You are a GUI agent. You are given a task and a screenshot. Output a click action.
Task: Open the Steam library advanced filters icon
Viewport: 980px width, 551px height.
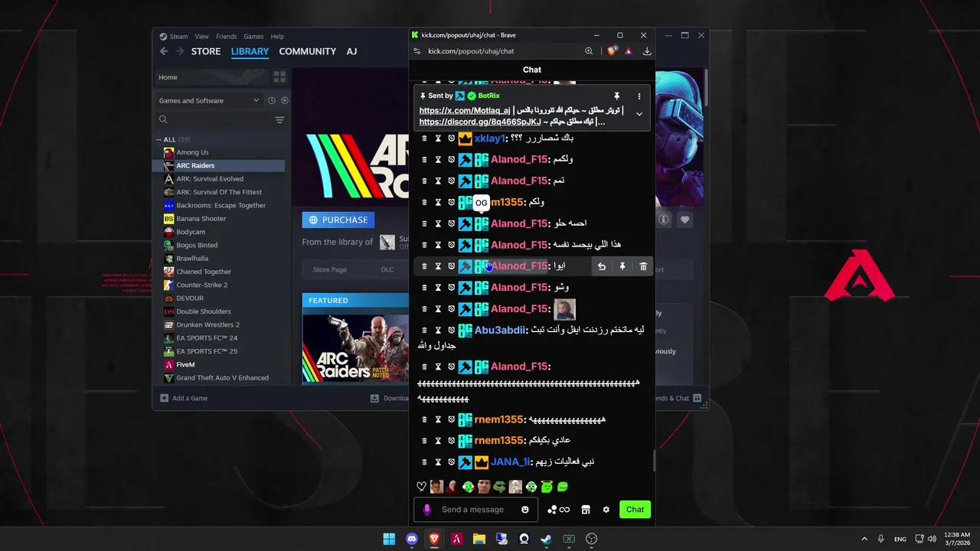coord(279,120)
